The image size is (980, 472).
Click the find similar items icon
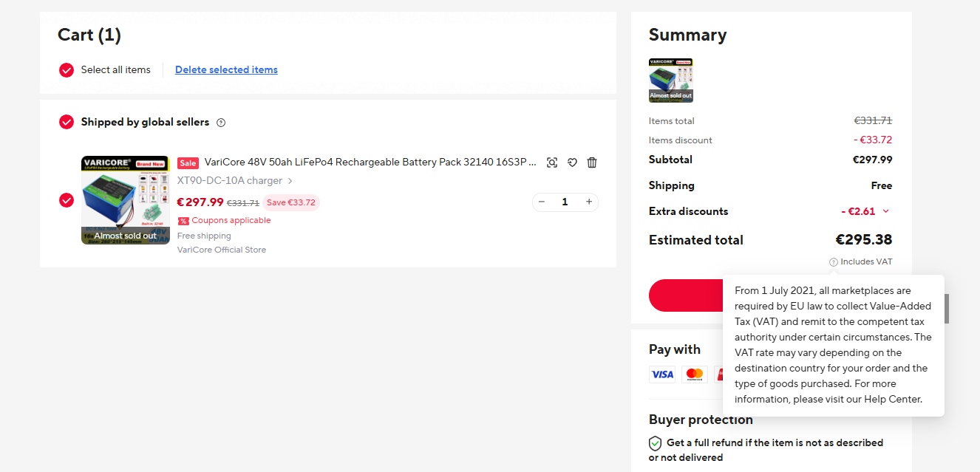pos(552,163)
